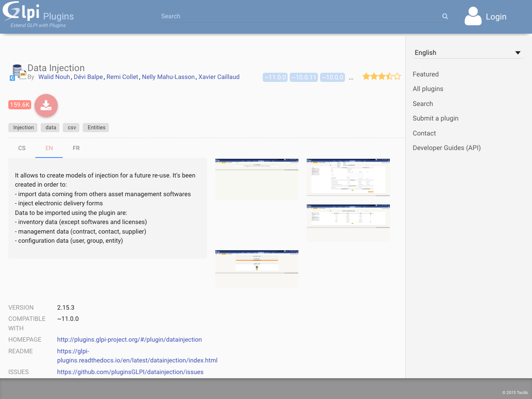Screen dimensions: 532x399
Task: Click the ~10.0.11 version badge
Action: (303, 77)
